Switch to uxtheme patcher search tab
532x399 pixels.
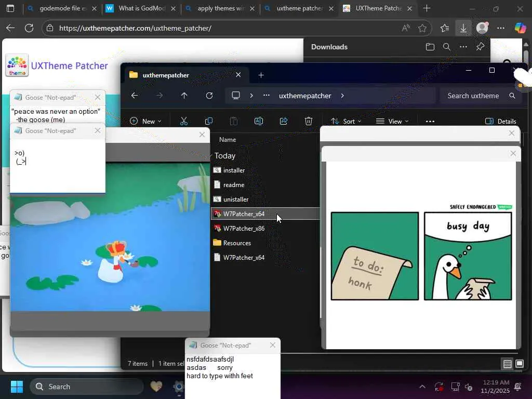299,8
